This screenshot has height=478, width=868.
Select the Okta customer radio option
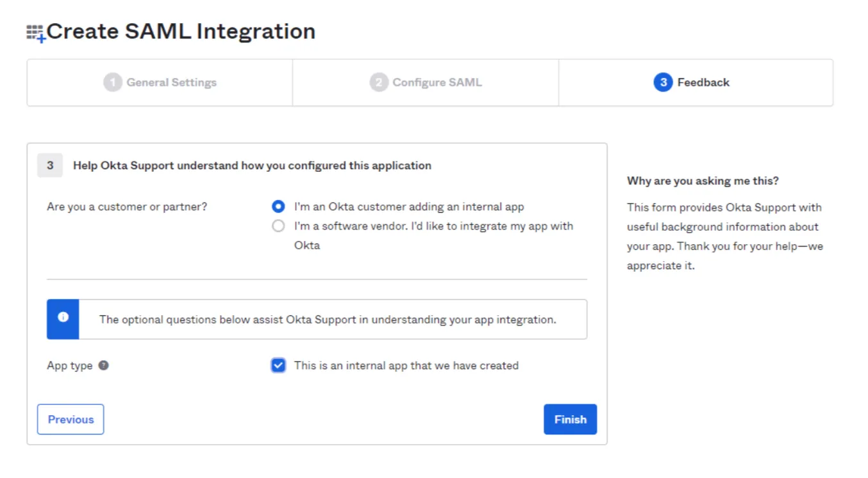point(278,206)
